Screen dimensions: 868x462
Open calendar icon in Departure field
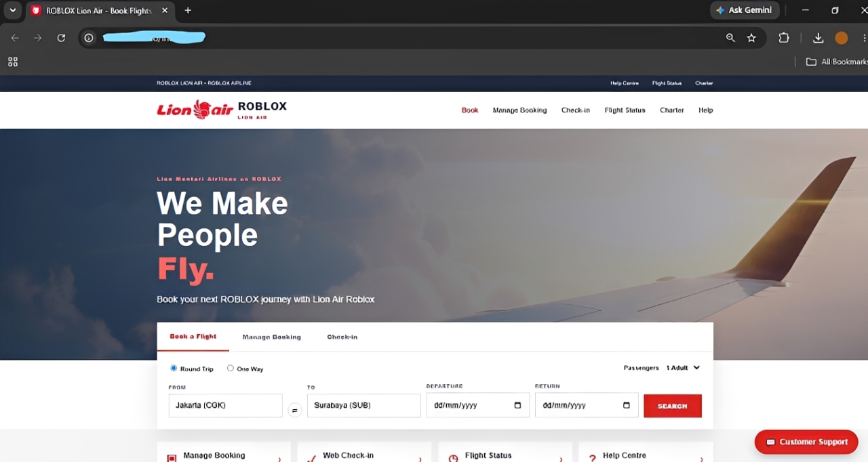pyautogui.click(x=518, y=406)
